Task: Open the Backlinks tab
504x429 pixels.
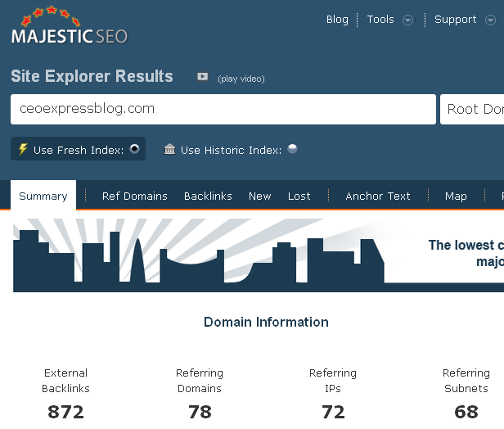Action: point(208,196)
